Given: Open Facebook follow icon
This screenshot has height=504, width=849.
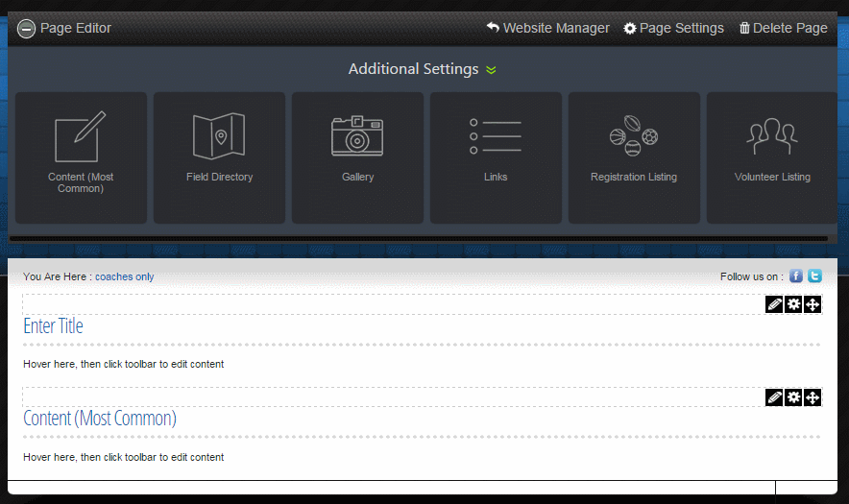Looking at the screenshot, I should coord(796,276).
